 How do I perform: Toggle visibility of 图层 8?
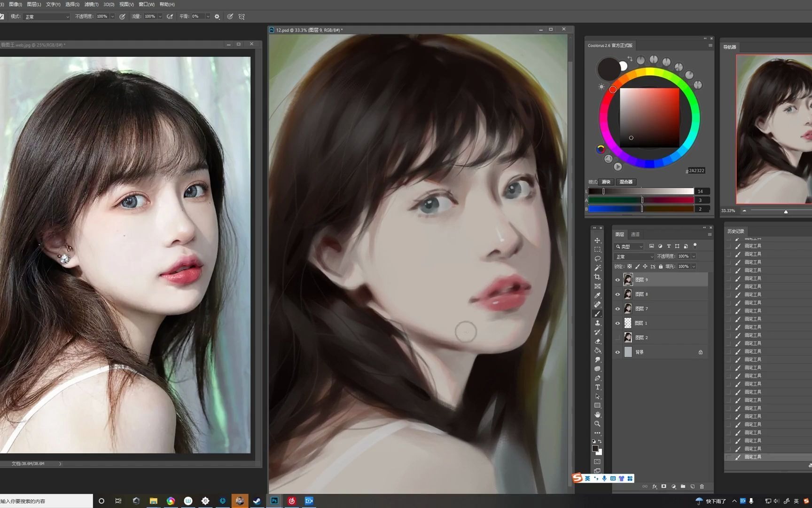617,294
